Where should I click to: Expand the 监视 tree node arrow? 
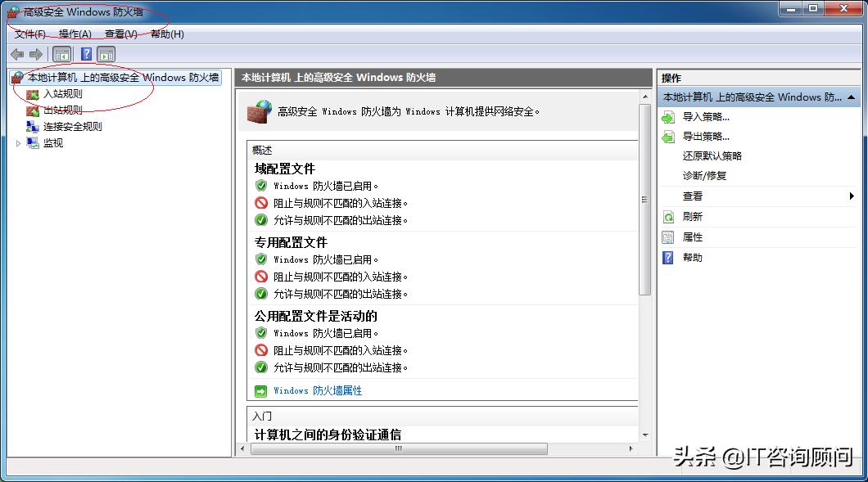click(18, 143)
